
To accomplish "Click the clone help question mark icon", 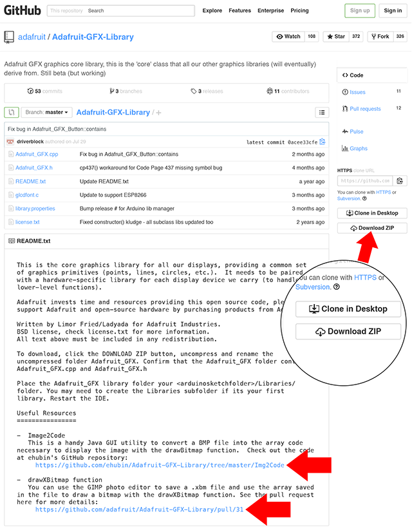I will tap(364, 198).
